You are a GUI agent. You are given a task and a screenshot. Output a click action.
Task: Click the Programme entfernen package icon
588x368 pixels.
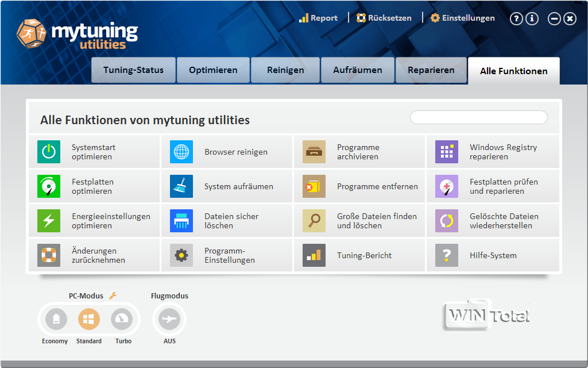pos(314,186)
